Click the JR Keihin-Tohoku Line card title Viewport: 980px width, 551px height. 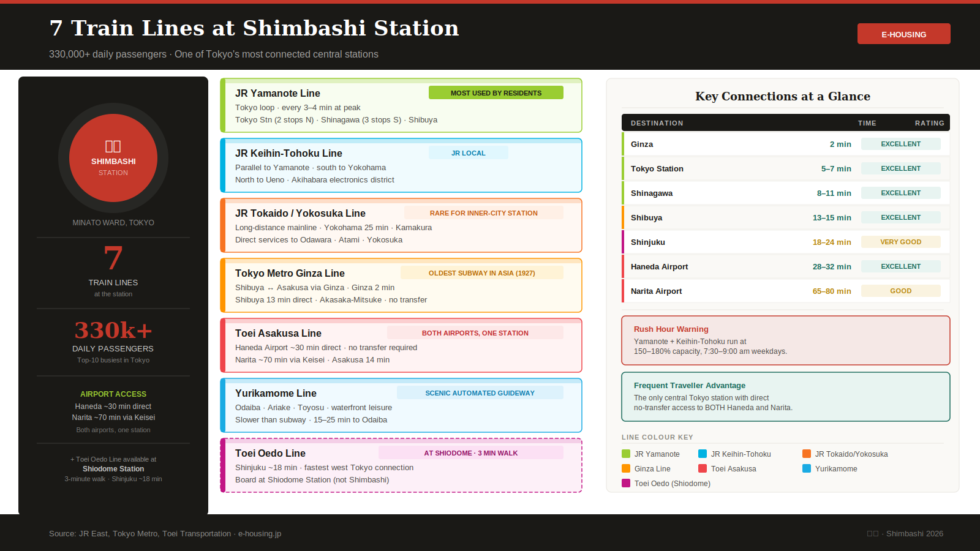coord(288,153)
